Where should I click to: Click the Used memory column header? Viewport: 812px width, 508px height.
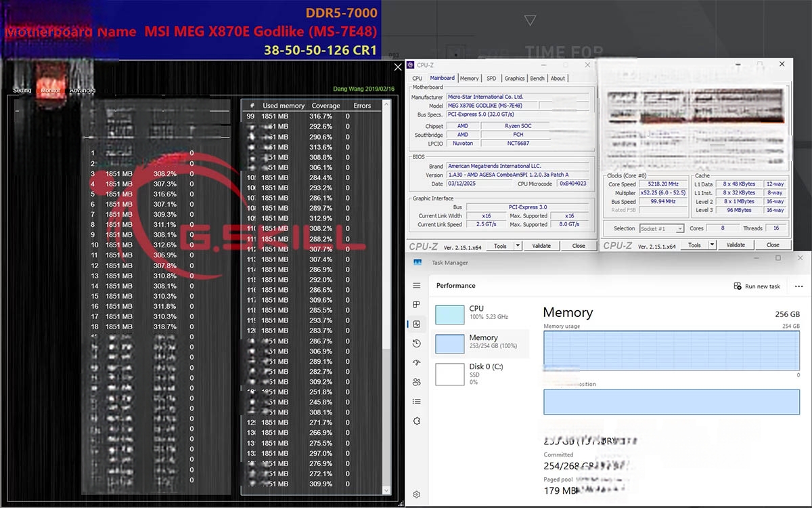(284, 106)
